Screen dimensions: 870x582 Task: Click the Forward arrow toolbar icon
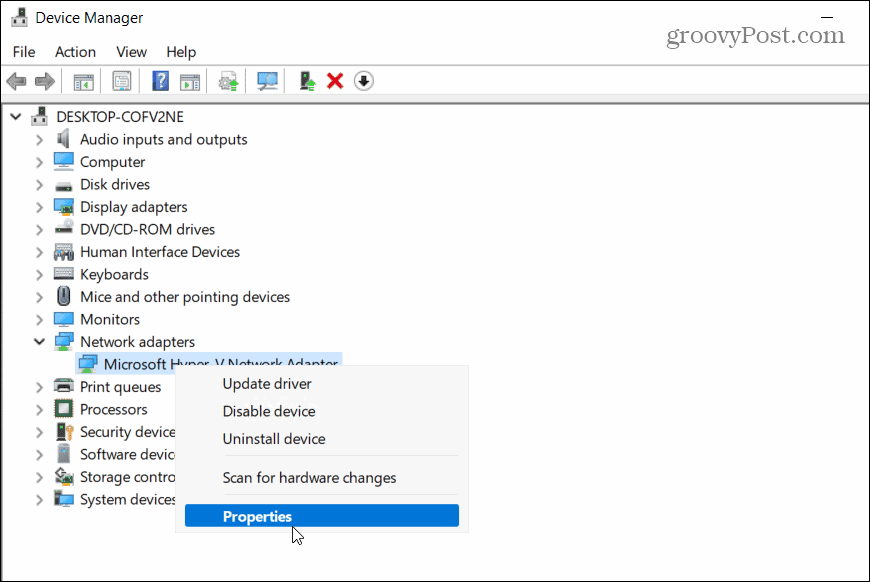click(45, 82)
